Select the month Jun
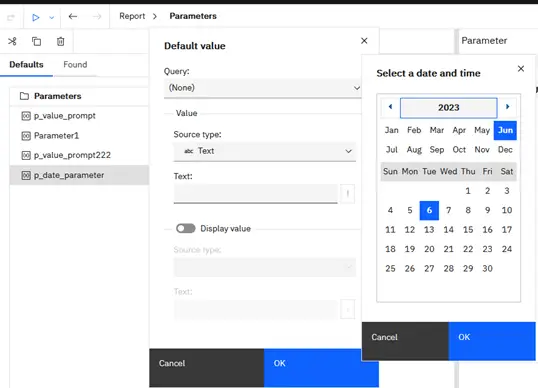 (505, 130)
